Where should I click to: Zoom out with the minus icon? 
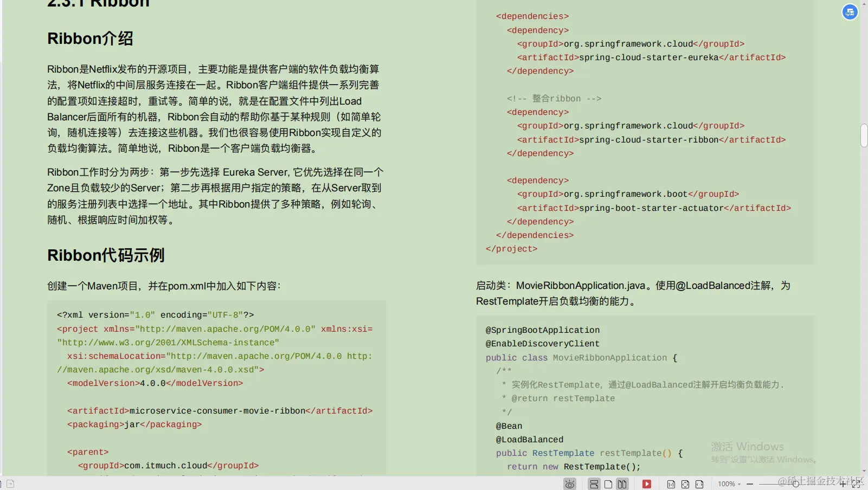749,483
